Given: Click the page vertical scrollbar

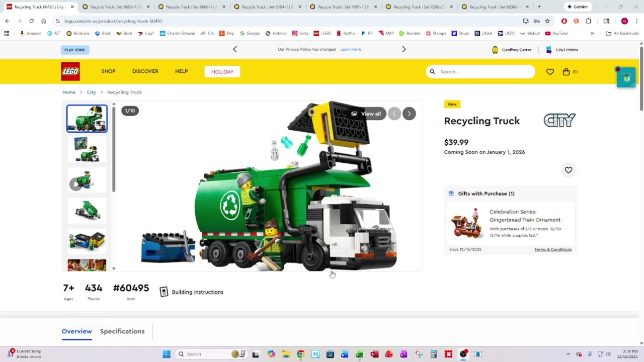Looking at the screenshot, I should click(641, 78).
